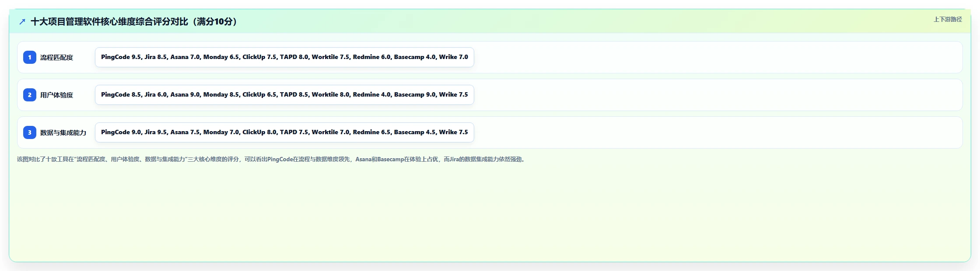Click the arrow icon beside the chart title
980x271 pixels.
coord(22,21)
